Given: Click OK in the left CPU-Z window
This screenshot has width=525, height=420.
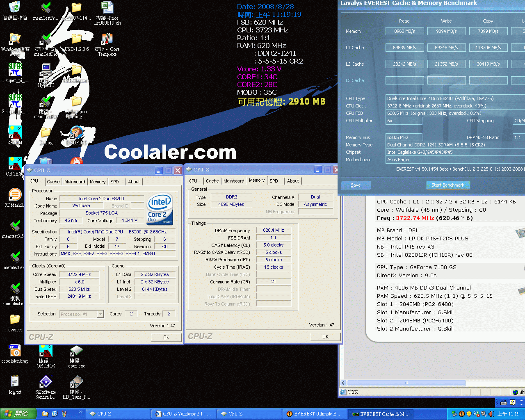Looking at the screenshot, I should coord(166,337).
